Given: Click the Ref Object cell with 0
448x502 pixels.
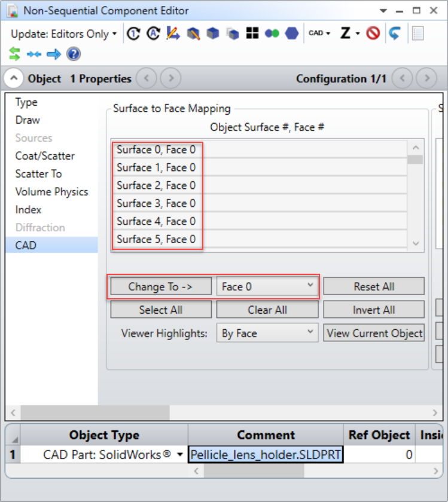Looking at the screenshot, I should [x=379, y=455].
